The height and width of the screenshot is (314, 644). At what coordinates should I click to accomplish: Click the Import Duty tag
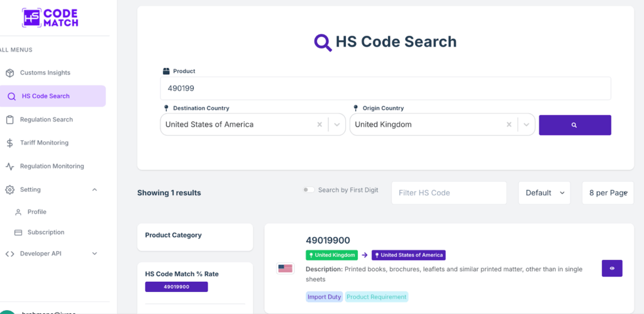click(324, 296)
